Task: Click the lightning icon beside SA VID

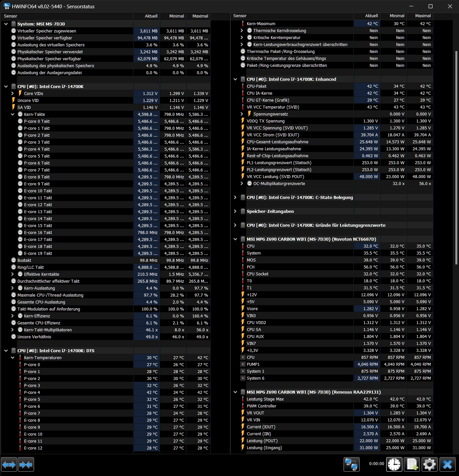Action: (x=14, y=107)
